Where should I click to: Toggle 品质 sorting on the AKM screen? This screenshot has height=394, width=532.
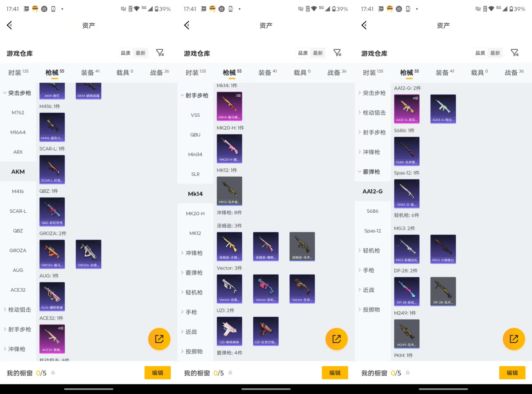tap(125, 53)
